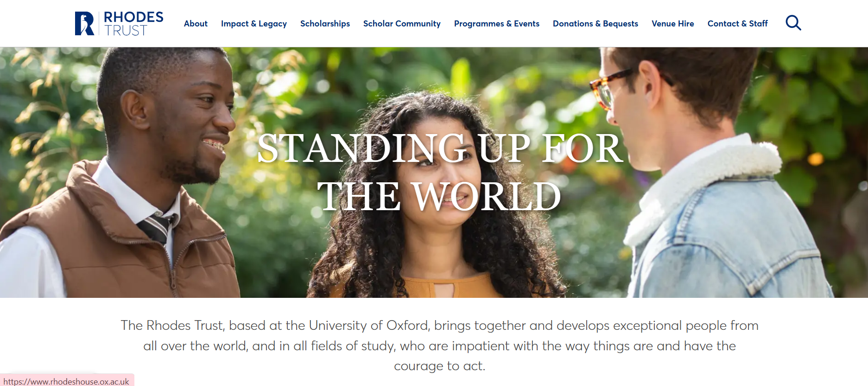Open the Impact & Legacy menu
Screen dimensions: 868x386
(x=254, y=23)
